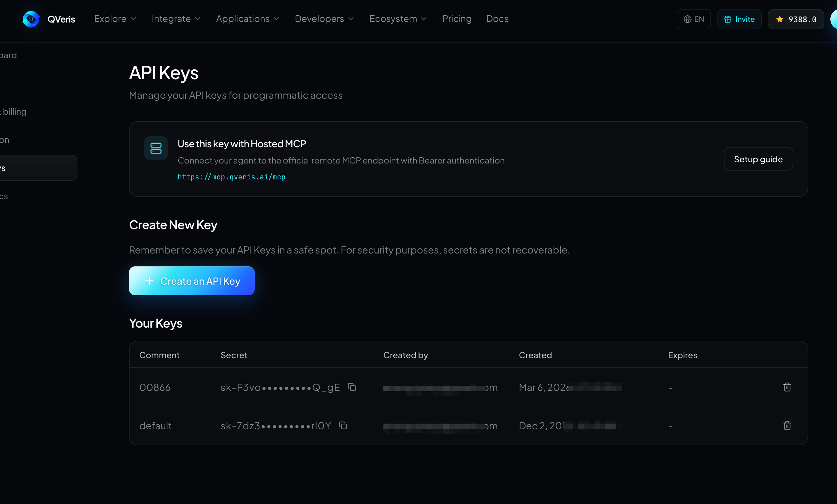Screen dimensions: 837x504
Task: Click the QVeris brand name
Action: [x=61, y=19]
